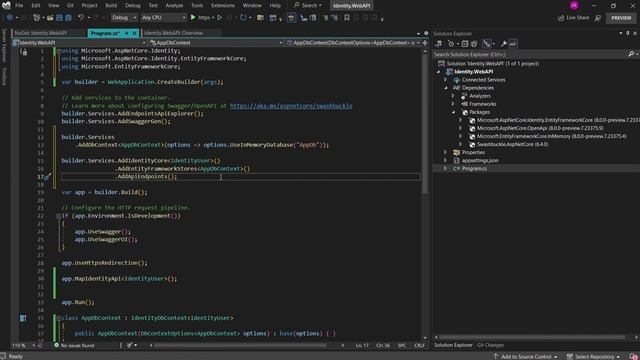The height and width of the screenshot is (360, 640).
Task: Click the Save icon in the toolbar
Action: click(59, 18)
